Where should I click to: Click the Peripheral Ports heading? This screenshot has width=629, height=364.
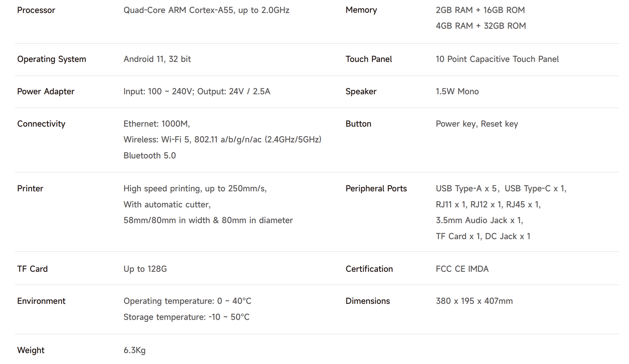tap(376, 188)
